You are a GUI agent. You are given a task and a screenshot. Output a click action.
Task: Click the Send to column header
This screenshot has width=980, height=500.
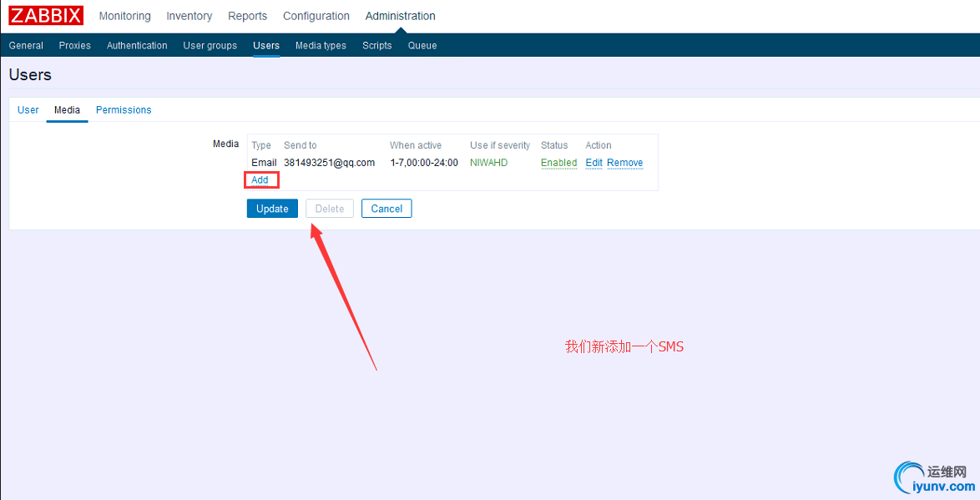[x=300, y=145]
